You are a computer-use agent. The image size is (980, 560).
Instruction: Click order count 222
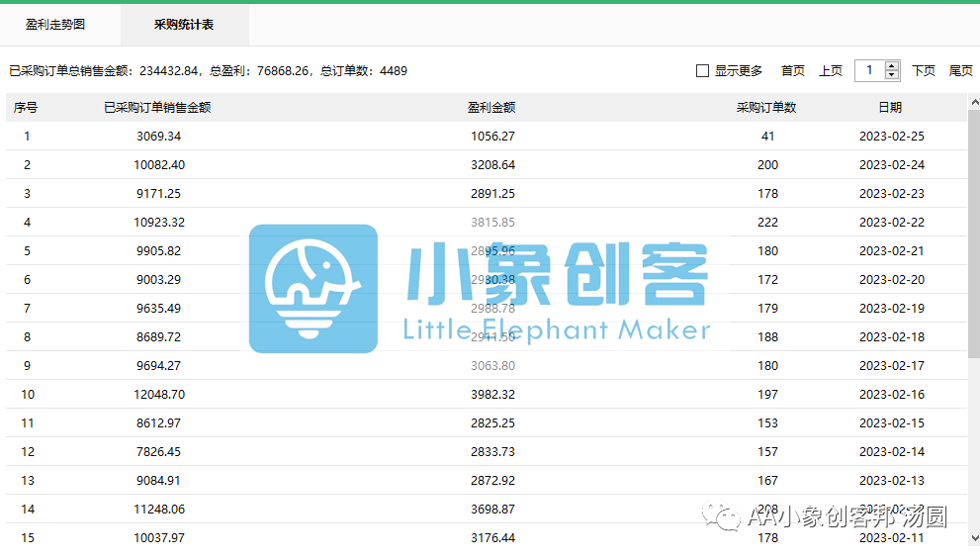click(x=767, y=223)
